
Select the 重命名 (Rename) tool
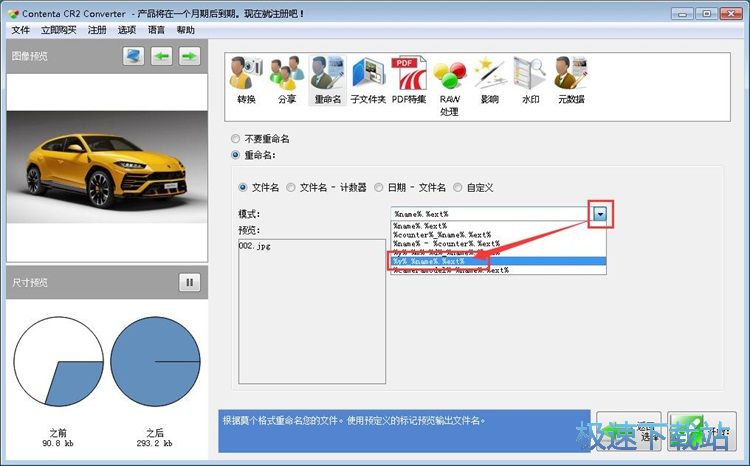tap(328, 80)
